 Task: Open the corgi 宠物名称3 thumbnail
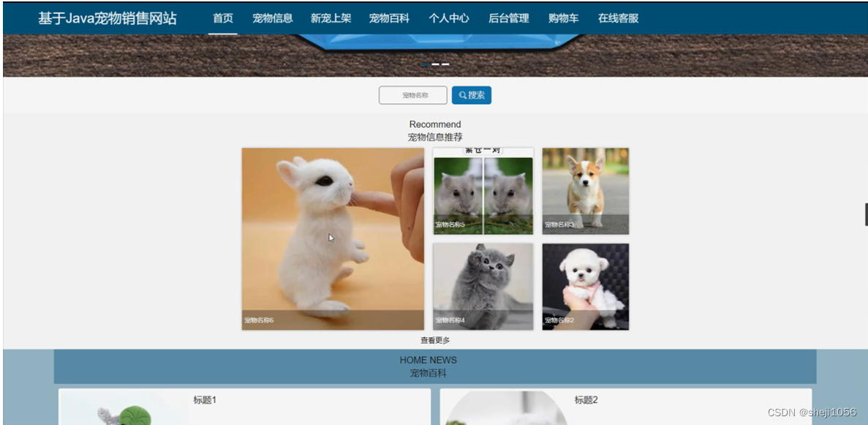coord(585,190)
